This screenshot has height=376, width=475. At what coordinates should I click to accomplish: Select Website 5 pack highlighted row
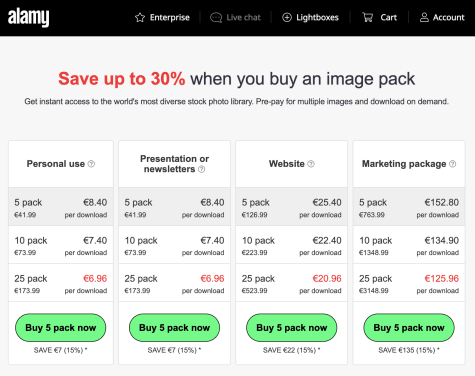pos(292,207)
